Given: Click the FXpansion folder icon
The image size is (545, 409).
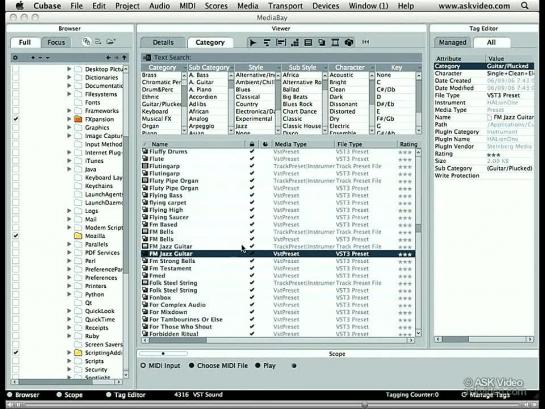Looking at the screenshot, I should tap(78, 119).
